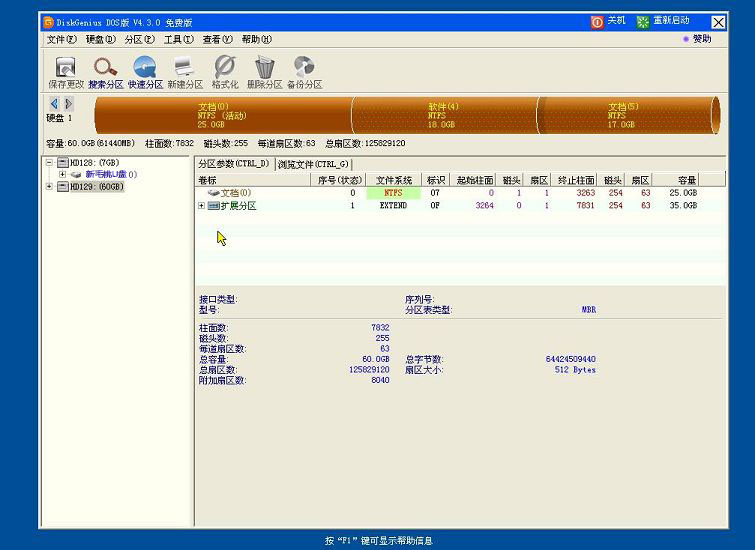The height and width of the screenshot is (550, 755).
Task: Select the 文档(0) row in partition table
Action: coord(460,193)
